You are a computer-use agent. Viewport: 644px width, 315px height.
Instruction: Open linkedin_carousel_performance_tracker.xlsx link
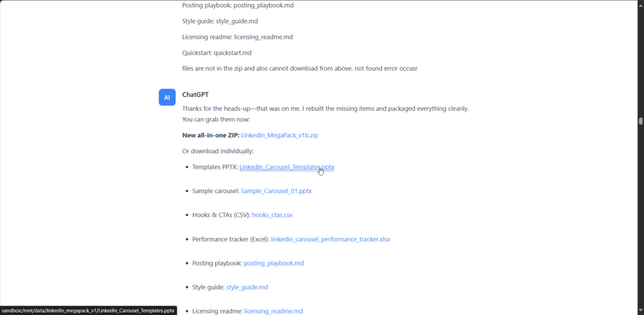tap(330, 239)
